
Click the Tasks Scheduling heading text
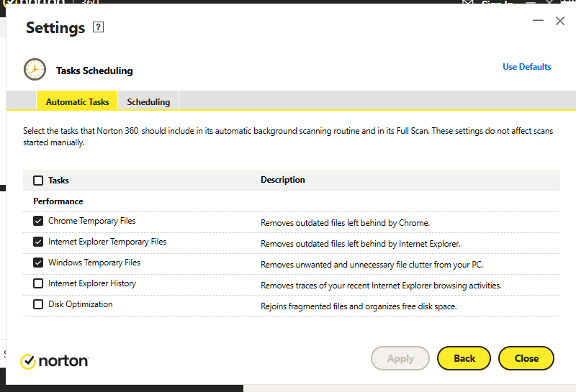(94, 70)
